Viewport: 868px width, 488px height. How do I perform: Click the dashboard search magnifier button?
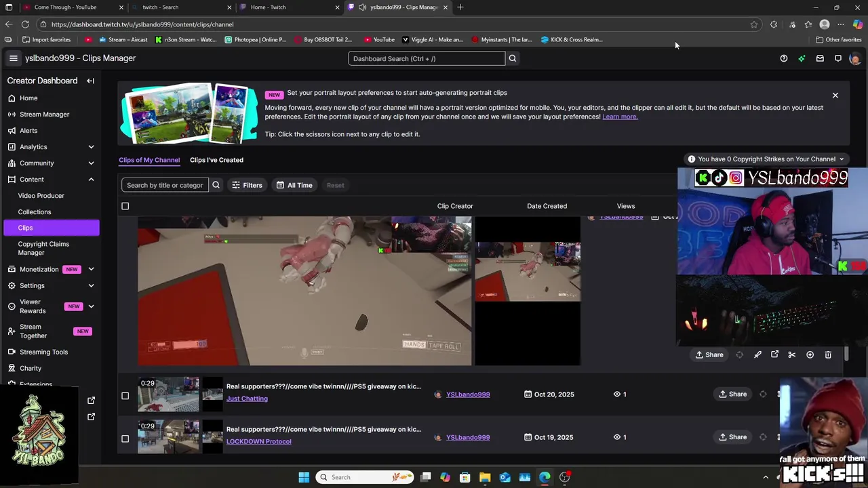[x=513, y=58]
